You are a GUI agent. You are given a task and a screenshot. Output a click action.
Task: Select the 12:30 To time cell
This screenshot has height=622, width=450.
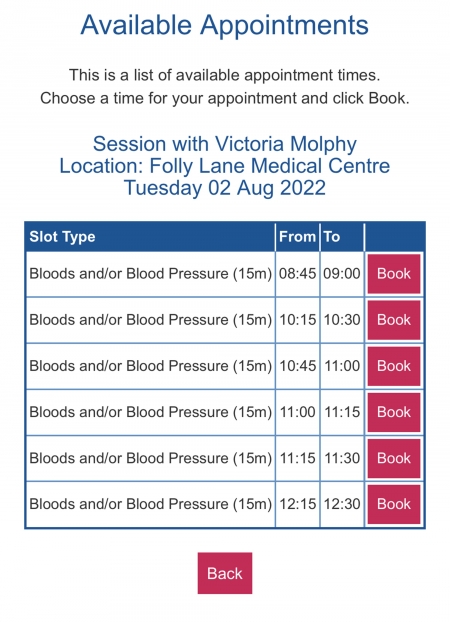click(x=342, y=504)
